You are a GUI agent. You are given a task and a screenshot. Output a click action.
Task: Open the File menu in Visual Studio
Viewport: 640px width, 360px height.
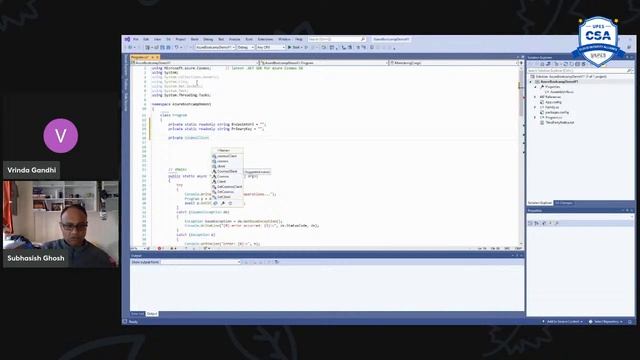point(136,39)
